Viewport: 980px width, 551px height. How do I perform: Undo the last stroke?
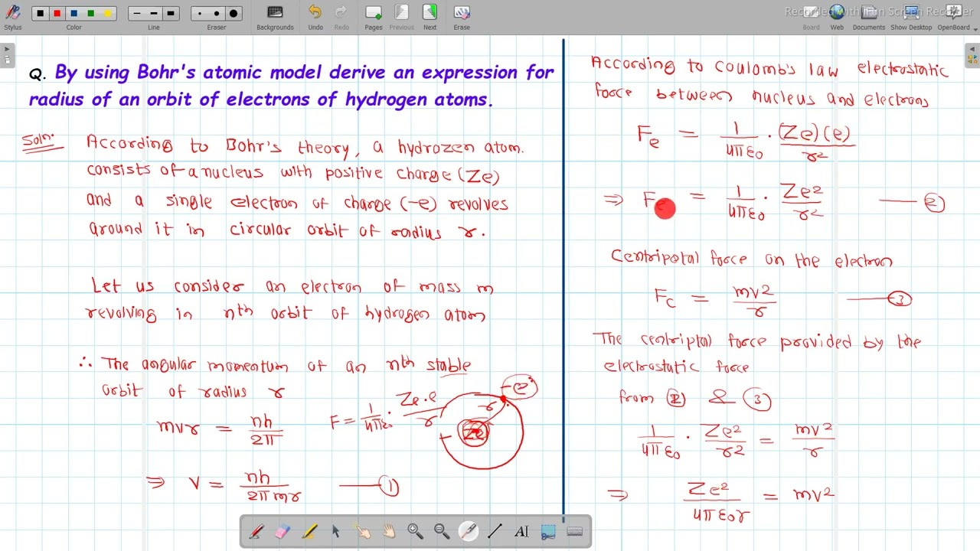pyautogui.click(x=315, y=16)
